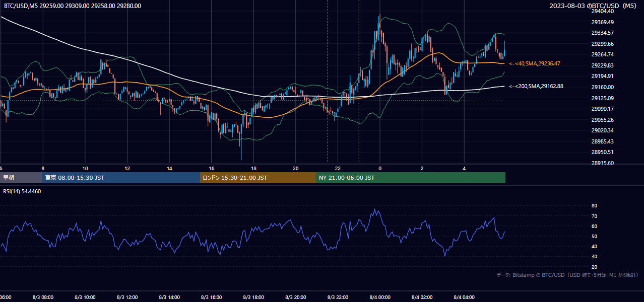
Task: Click hour tick 12 under the price chart
Action: click(x=127, y=168)
